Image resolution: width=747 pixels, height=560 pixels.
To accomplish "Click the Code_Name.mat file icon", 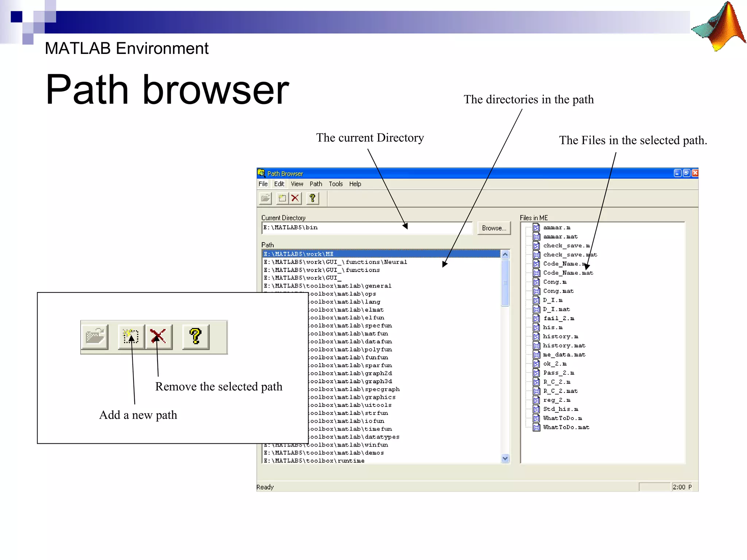I will coord(536,273).
